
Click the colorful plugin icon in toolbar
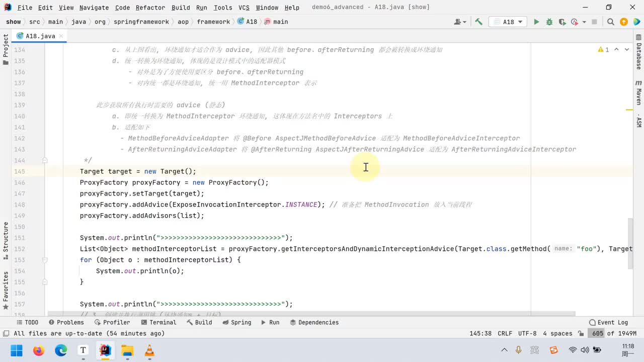636,22
